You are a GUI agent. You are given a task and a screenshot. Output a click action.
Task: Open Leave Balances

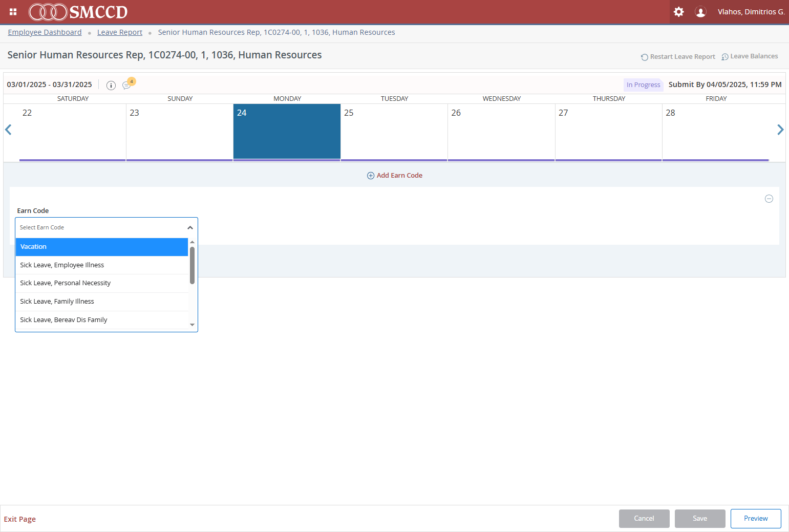pos(750,56)
